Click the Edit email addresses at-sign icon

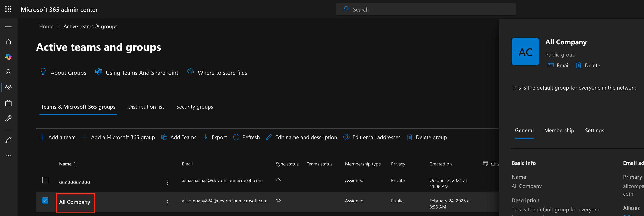click(x=346, y=137)
